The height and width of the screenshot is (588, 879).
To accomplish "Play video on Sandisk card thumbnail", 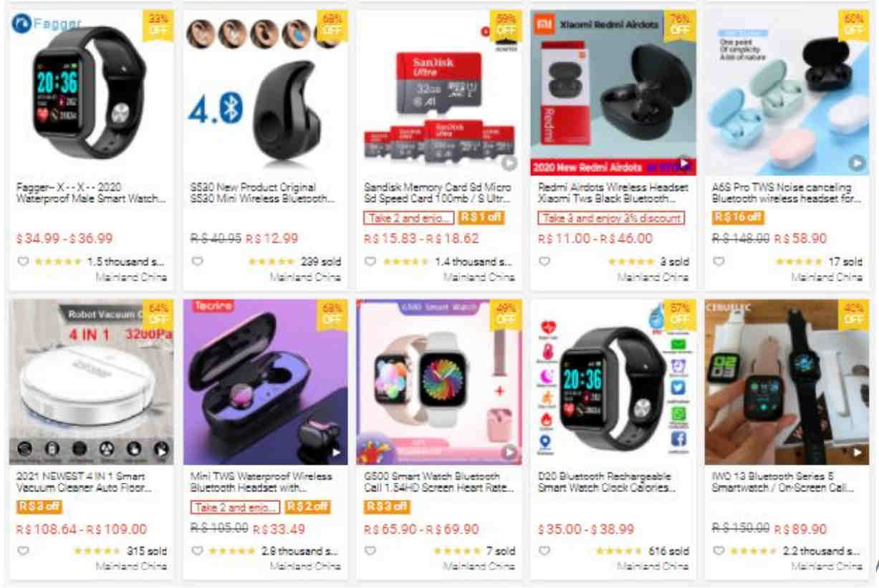I will point(509,163).
